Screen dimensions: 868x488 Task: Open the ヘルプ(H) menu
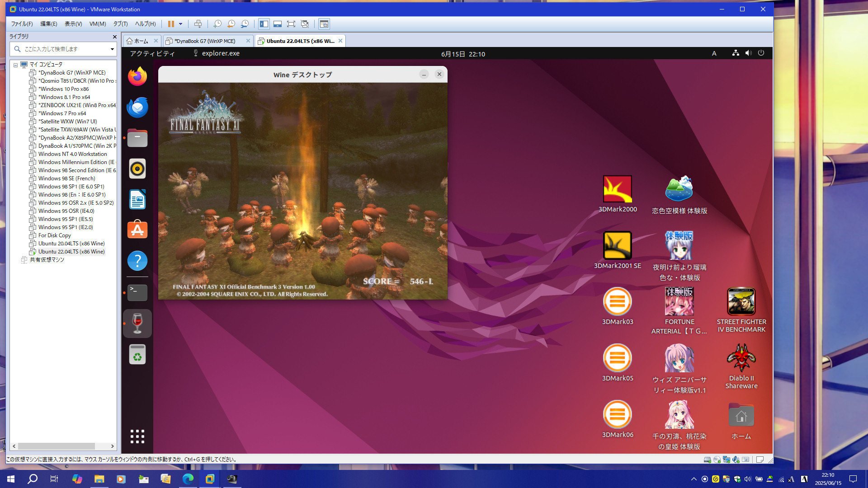(145, 24)
